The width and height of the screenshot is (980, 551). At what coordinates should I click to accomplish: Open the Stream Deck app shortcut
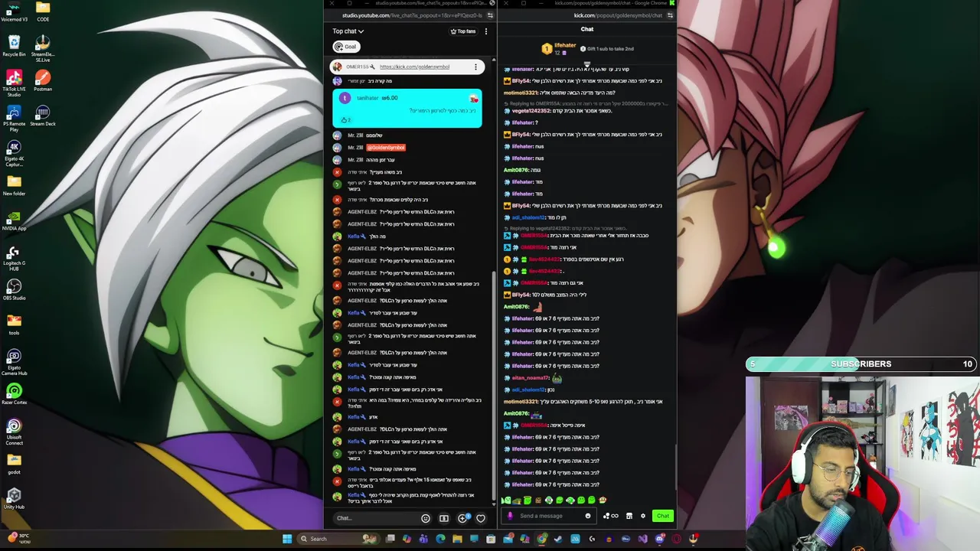tap(43, 115)
